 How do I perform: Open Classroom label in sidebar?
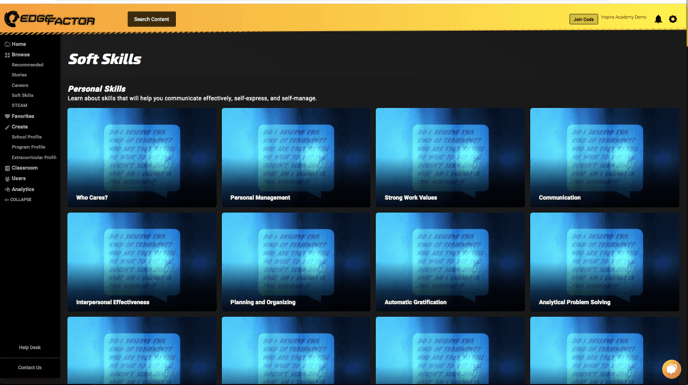point(25,168)
